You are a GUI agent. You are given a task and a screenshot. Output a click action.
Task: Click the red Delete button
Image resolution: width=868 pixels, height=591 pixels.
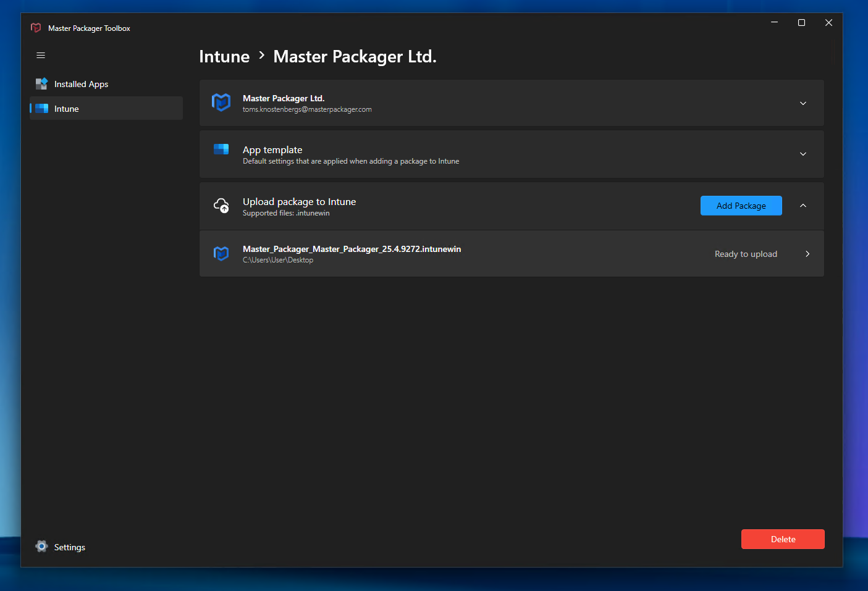click(x=783, y=539)
